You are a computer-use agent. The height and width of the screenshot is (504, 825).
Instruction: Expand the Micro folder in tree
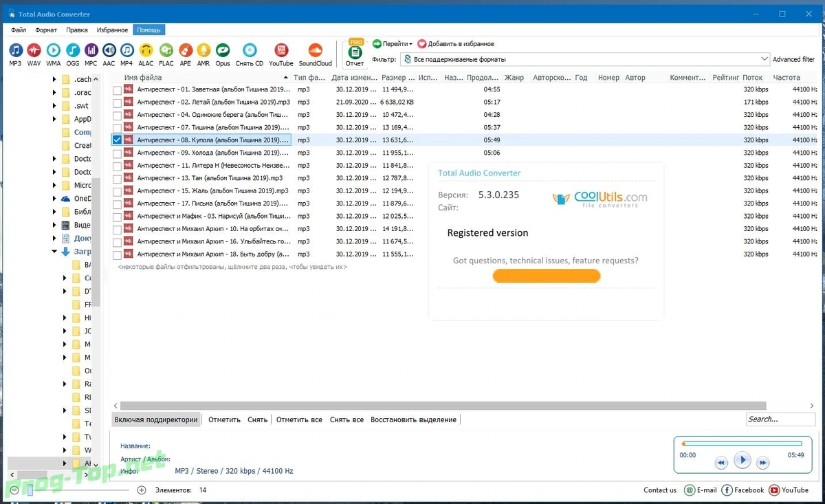[55, 186]
